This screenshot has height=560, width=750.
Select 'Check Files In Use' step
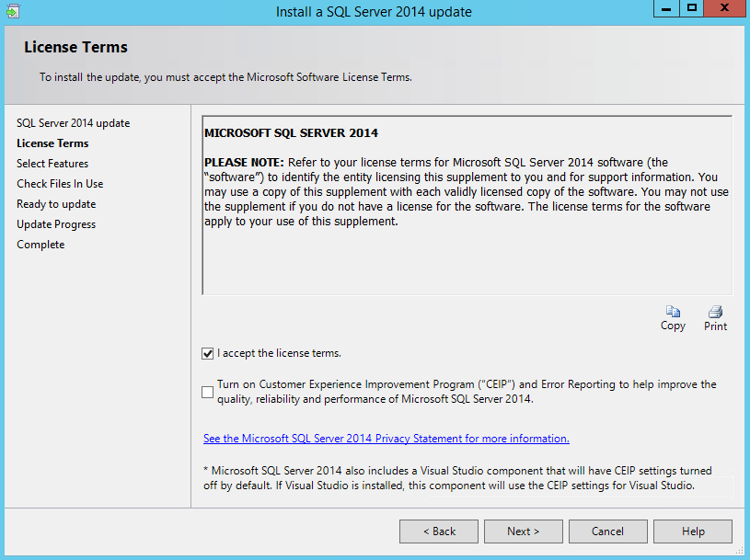click(60, 184)
